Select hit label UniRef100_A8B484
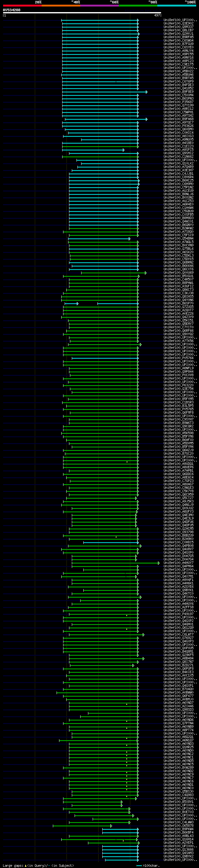This screenshot has height=868, width=199. (x=179, y=659)
